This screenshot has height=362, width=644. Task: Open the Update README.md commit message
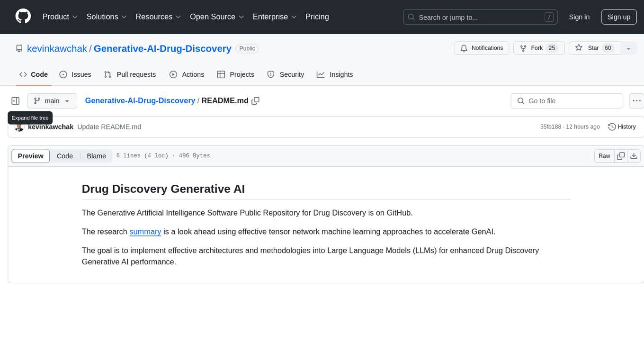tap(109, 127)
